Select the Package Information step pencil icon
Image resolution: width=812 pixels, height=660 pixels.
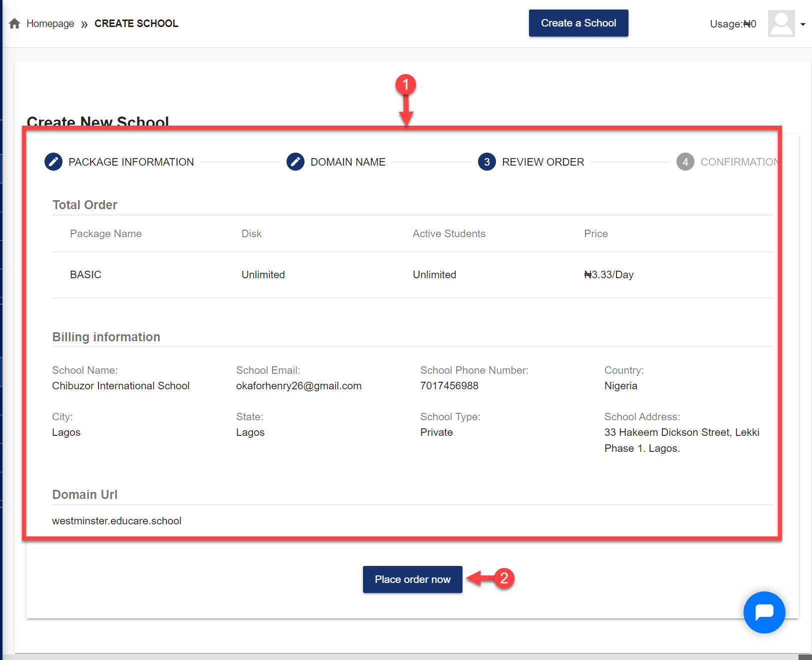[53, 162]
